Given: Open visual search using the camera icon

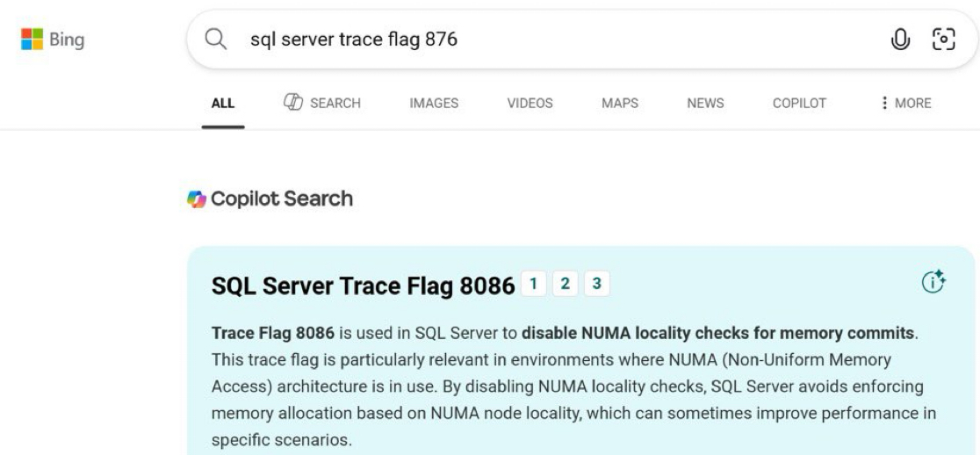Looking at the screenshot, I should [x=942, y=40].
